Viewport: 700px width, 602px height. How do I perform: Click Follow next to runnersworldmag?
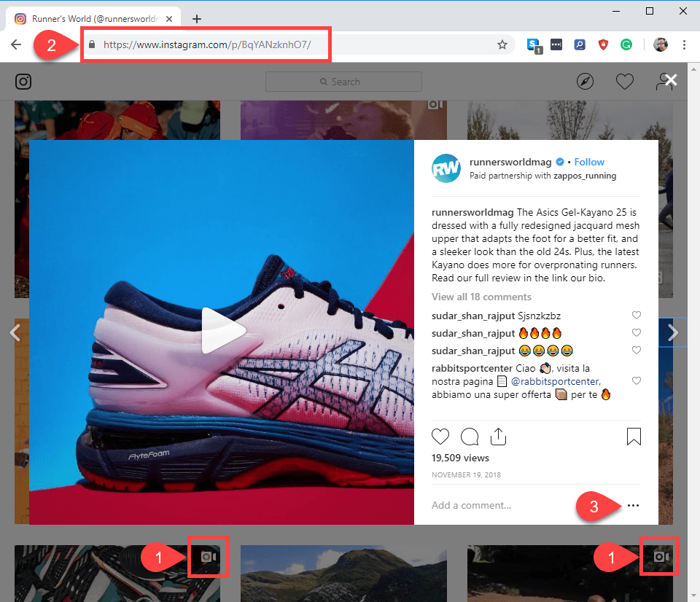589,162
